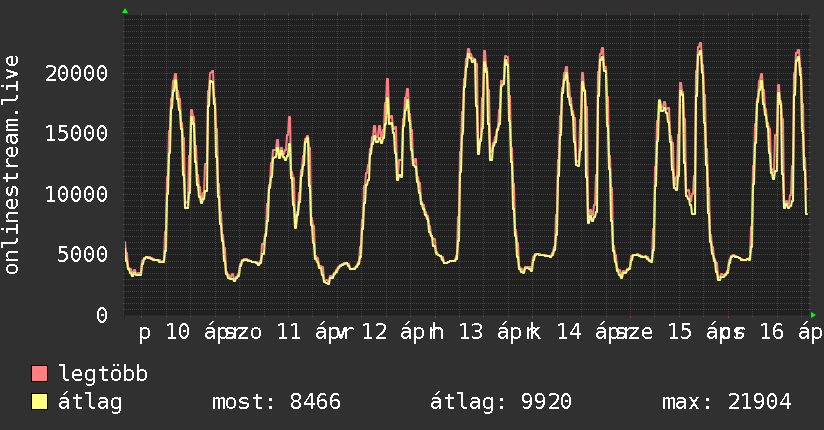Click the 'onlinestream.live' vertical axis title
The width and height of the screenshot is (824, 430).
click(12, 165)
